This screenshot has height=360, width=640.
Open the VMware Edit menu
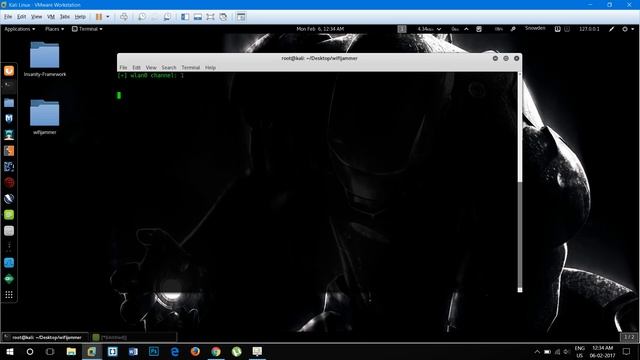[x=22, y=17]
